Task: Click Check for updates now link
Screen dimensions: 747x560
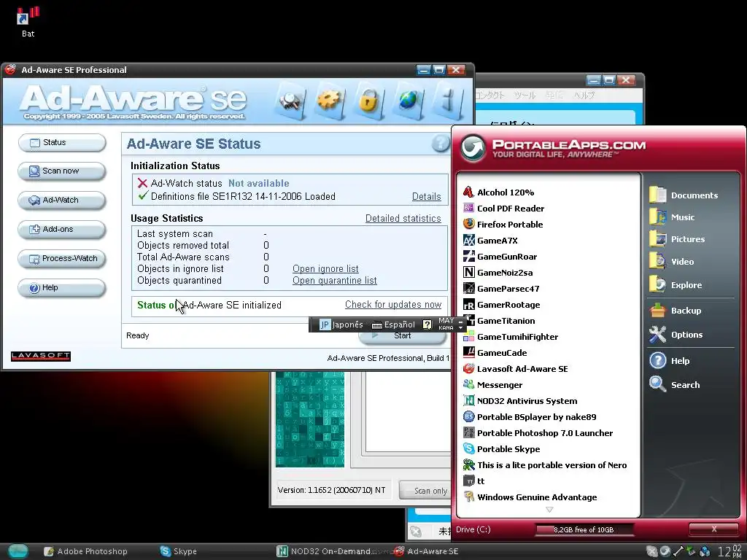Action: 393,304
